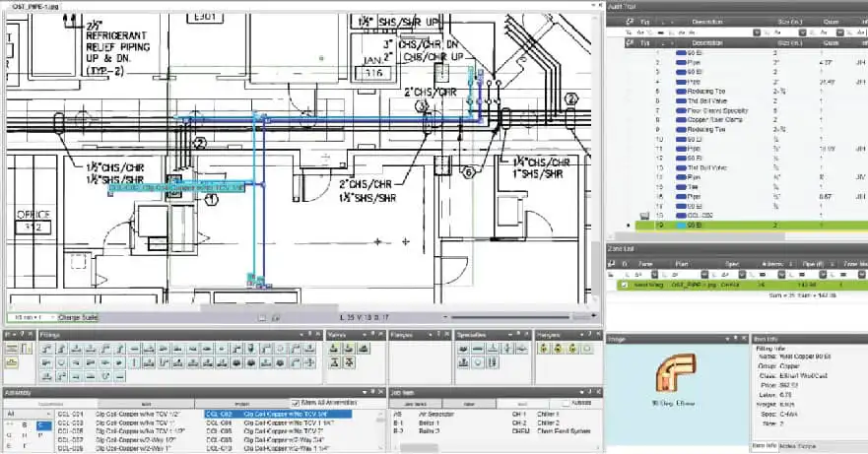Click the Change Scale button
The image size is (868, 454).
(x=78, y=317)
